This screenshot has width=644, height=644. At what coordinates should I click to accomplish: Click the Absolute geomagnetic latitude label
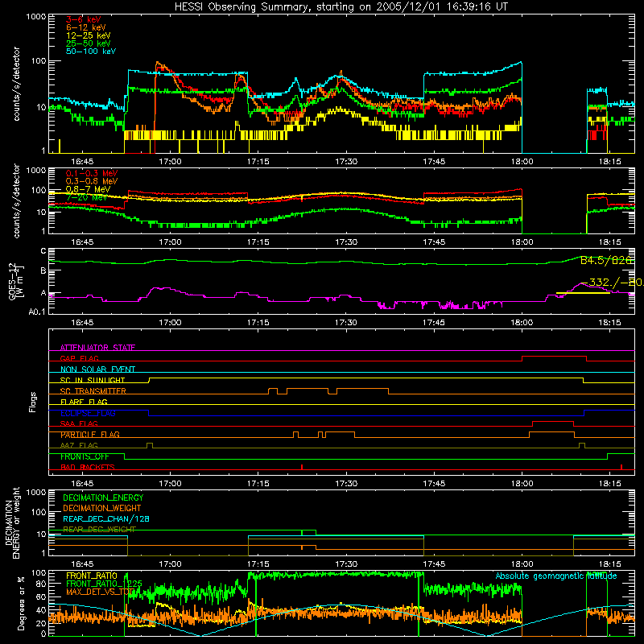556,576
